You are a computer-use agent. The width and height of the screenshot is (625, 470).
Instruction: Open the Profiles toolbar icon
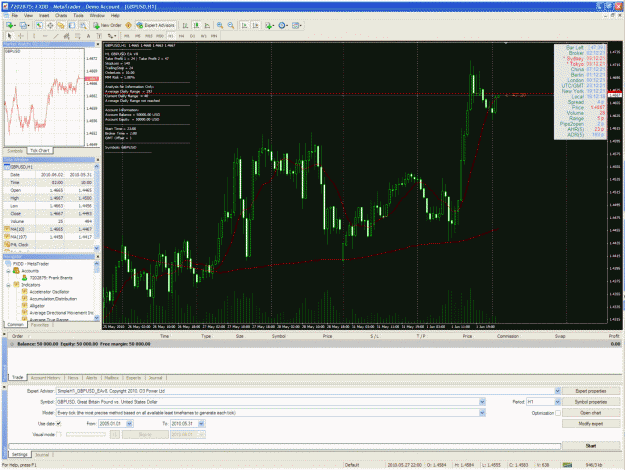24,26
